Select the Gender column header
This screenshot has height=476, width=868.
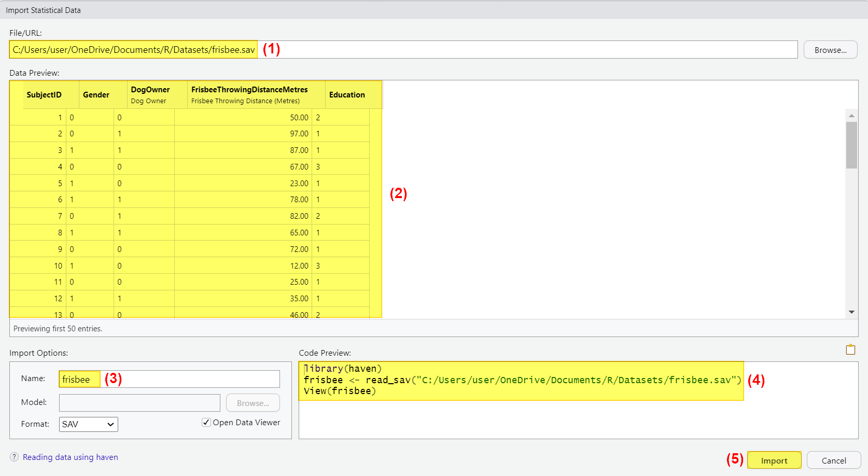tap(103, 94)
